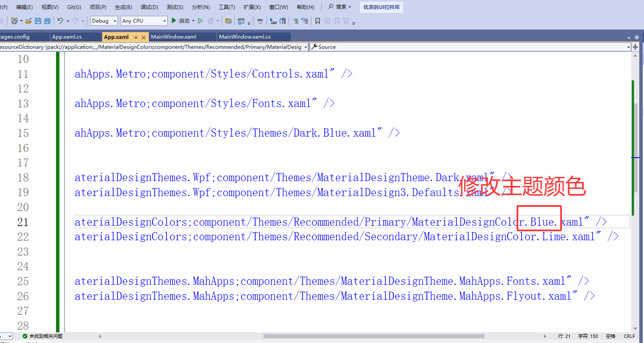
Task: Click the Save All icon
Action: 47,21
